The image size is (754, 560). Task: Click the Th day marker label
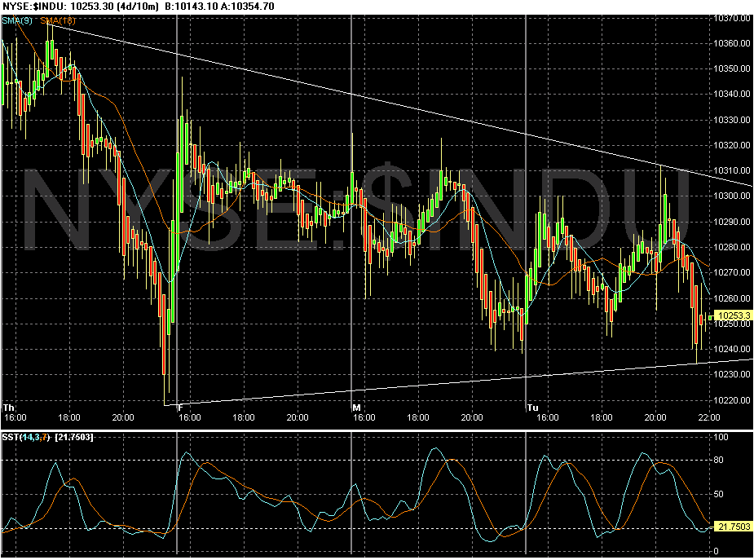(x=9, y=408)
